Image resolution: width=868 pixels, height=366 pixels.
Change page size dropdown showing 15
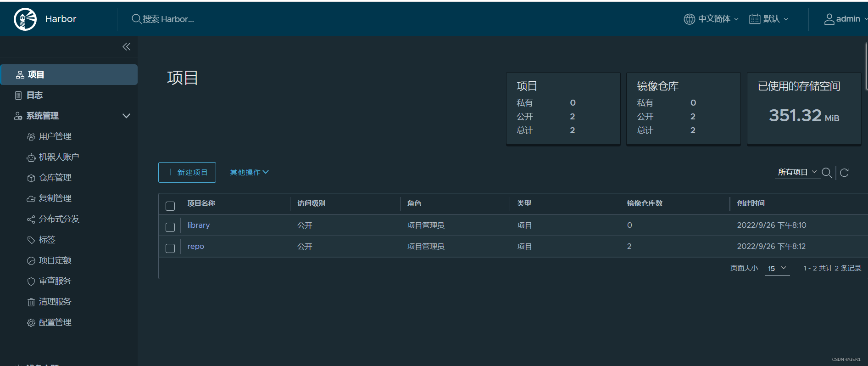pyautogui.click(x=777, y=268)
